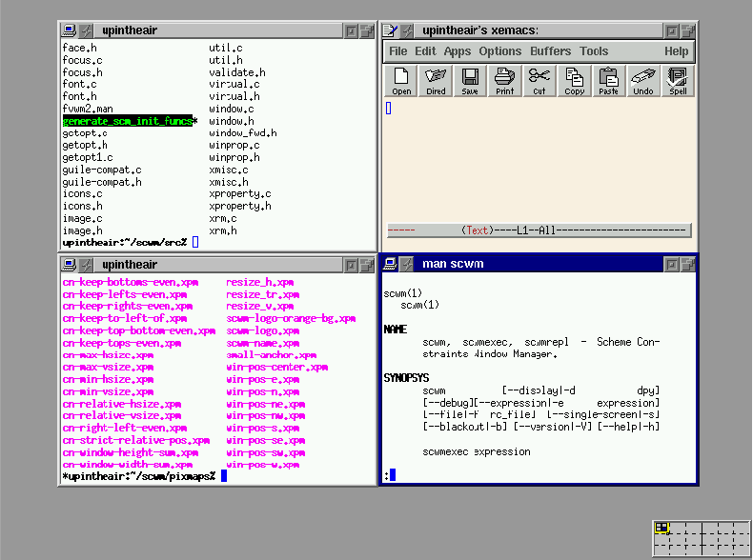Expand the Tools menu in xemacs
Image resolution: width=753 pixels, height=560 pixels.
(x=594, y=51)
